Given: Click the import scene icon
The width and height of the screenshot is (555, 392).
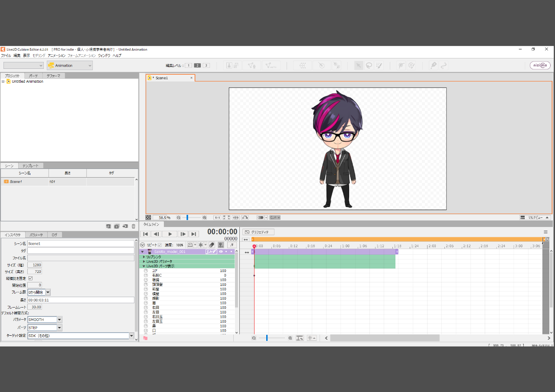Looking at the screenshot, I should 125,226.
